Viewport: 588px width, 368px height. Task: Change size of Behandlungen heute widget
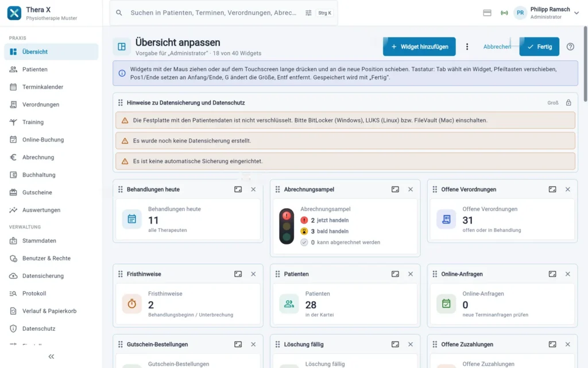(238, 189)
